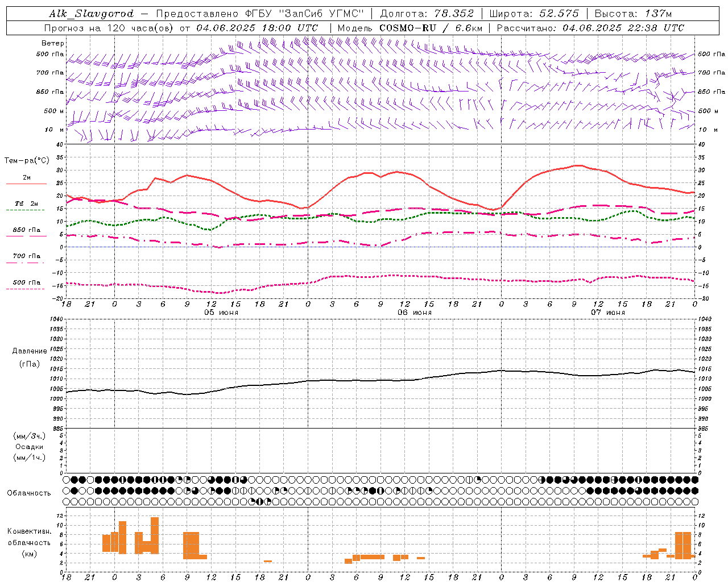The height and width of the screenshot is (582, 728).
Task: Click the 'Ветер' wind panel label
Action: [53, 43]
